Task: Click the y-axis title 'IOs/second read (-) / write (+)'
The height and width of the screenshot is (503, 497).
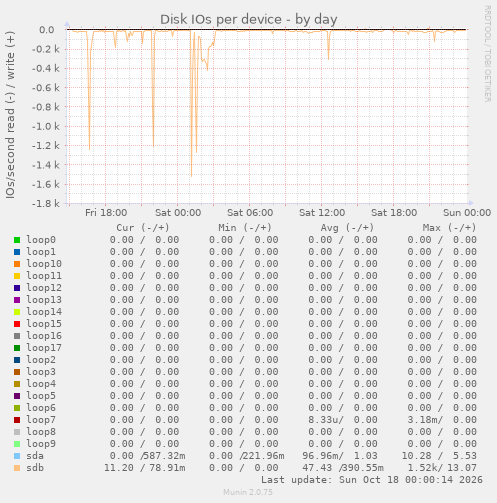Action: 10,115
